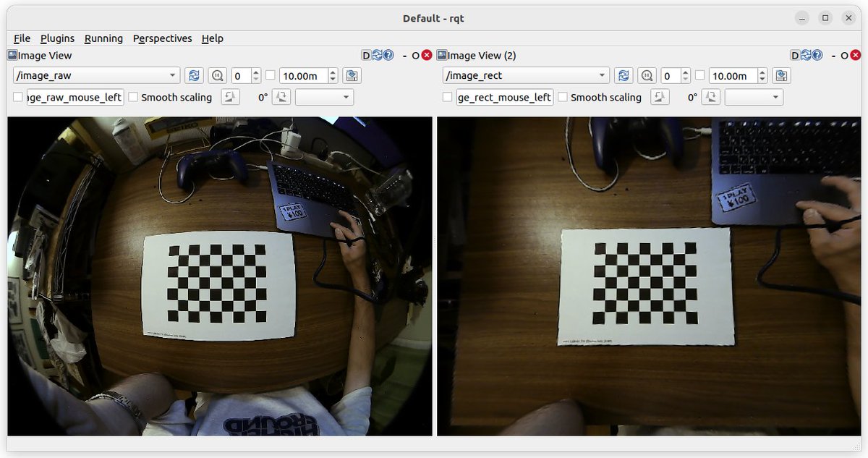Save the /image_raw image to file

pos(352,75)
